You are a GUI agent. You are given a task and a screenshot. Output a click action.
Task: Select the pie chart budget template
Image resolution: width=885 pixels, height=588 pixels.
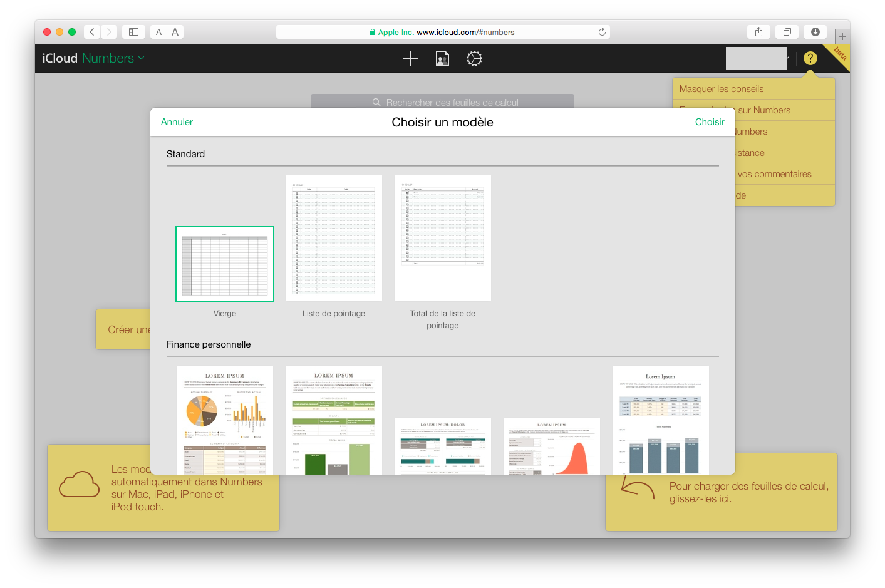[x=225, y=420]
